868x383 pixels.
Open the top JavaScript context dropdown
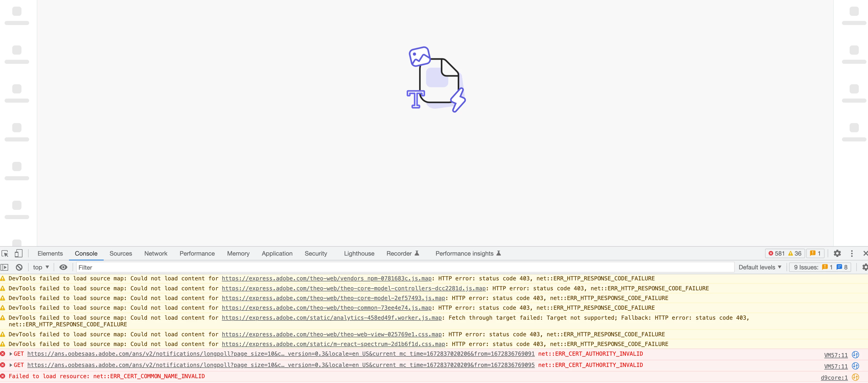click(41, 267)
